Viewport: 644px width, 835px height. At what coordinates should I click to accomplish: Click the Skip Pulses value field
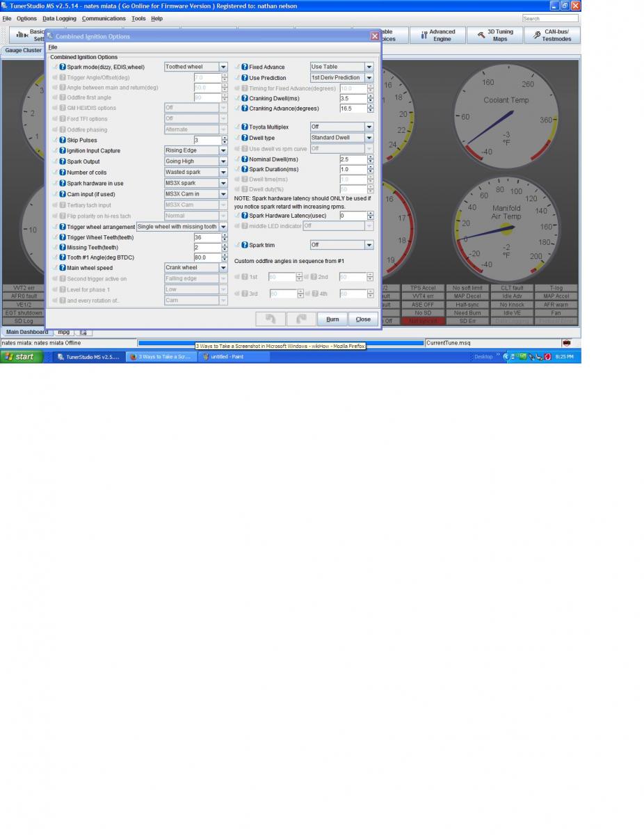tap(207, 140)
